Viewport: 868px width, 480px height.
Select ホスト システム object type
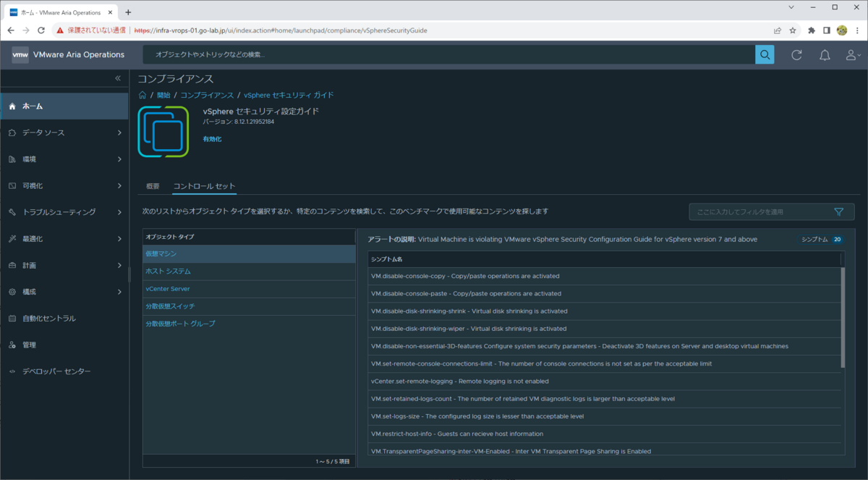[249, 271]
